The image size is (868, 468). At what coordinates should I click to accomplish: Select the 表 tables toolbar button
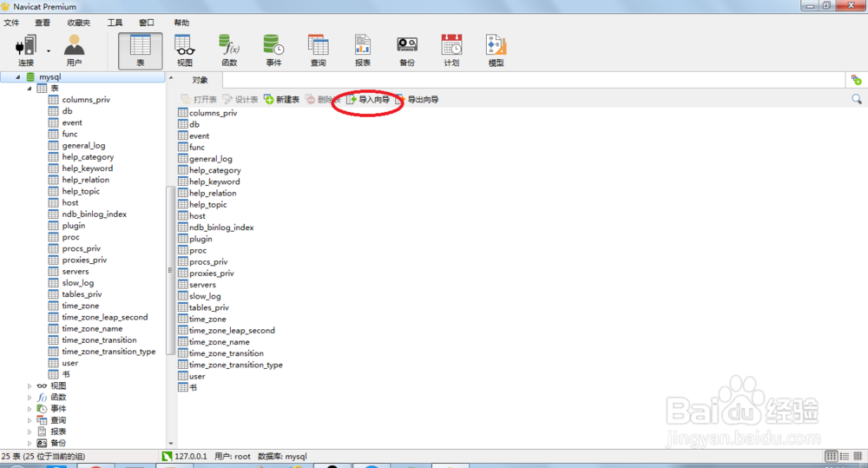(140, 51)
